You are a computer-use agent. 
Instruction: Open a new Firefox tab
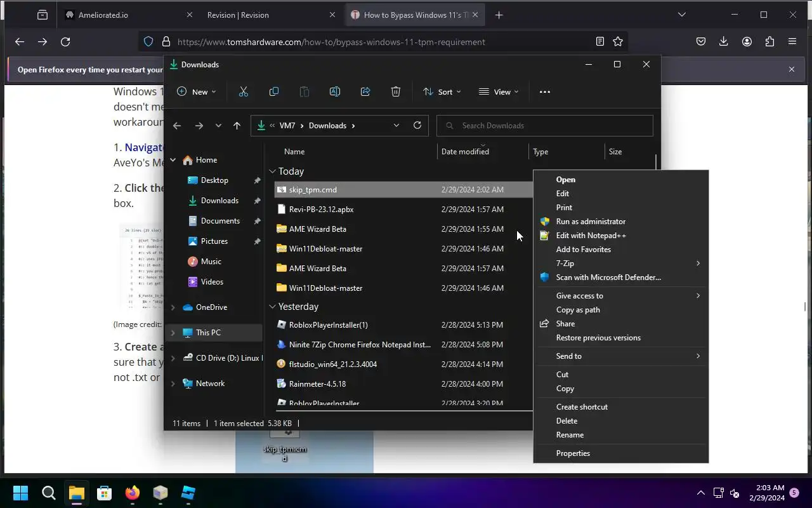tap(499, 15)
